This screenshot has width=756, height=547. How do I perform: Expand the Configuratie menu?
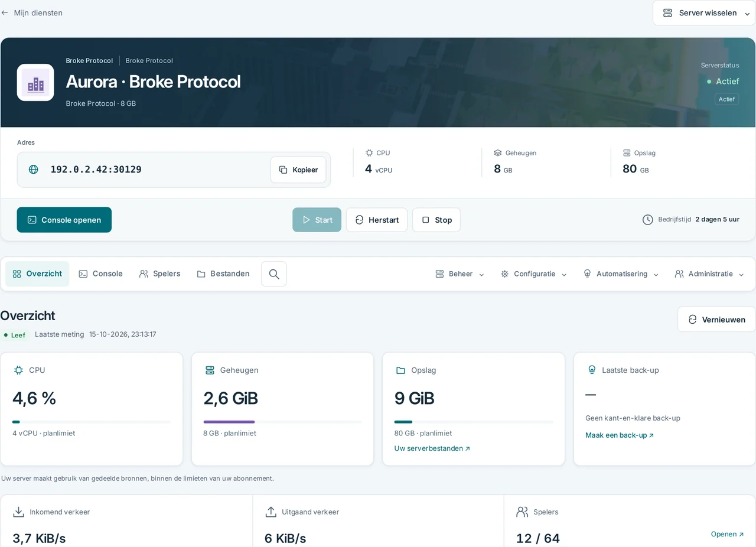click(534, 274)
